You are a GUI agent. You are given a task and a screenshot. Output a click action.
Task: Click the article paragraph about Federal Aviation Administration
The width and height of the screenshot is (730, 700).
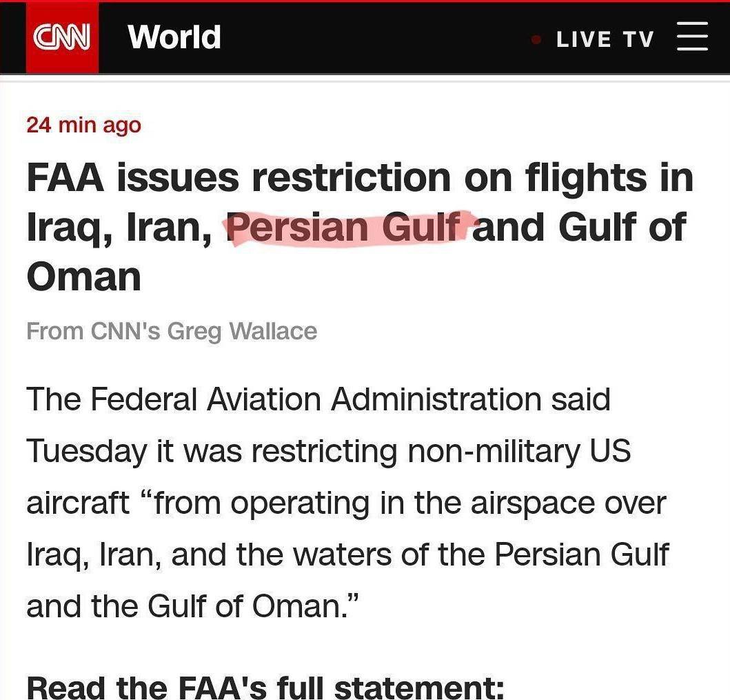click(348, 503)
